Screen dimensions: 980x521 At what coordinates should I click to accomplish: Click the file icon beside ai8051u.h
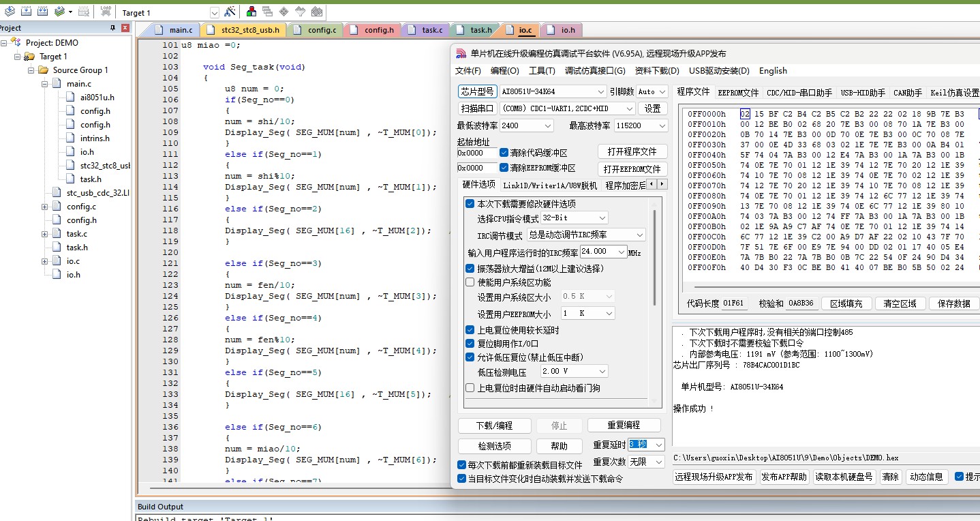pos(71,98)
